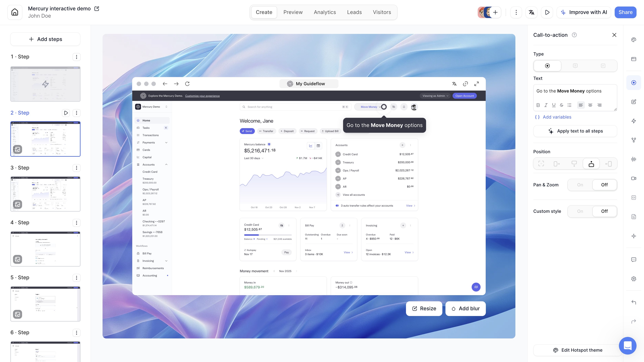644x362 pixels.
Task: Play step 2 preview button
Action: point(66,113)
